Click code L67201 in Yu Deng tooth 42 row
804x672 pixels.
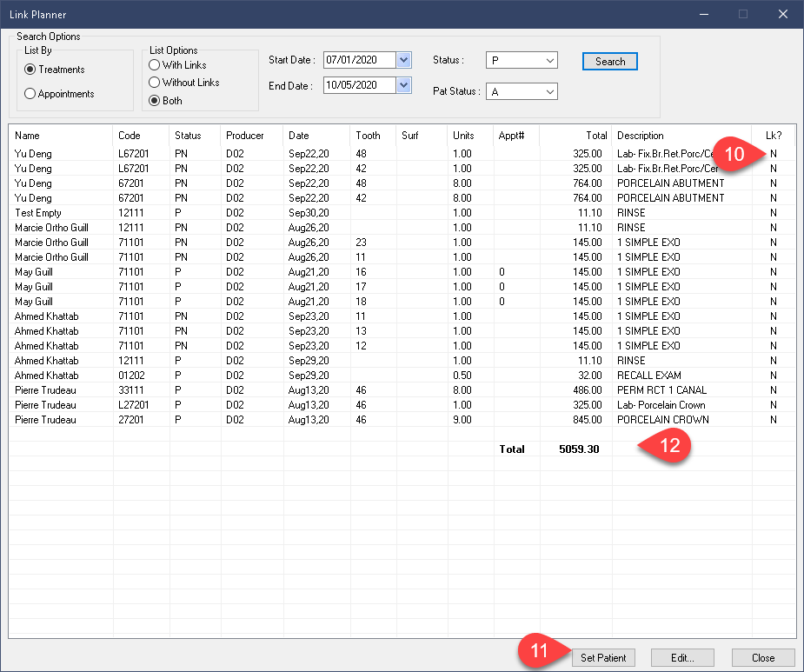coord(133,169)
